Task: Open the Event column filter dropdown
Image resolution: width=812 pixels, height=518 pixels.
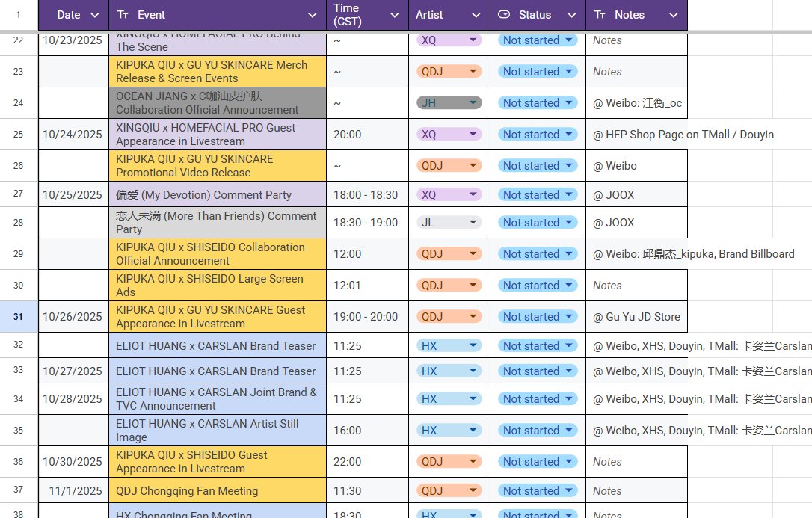Action: point(313,15)
